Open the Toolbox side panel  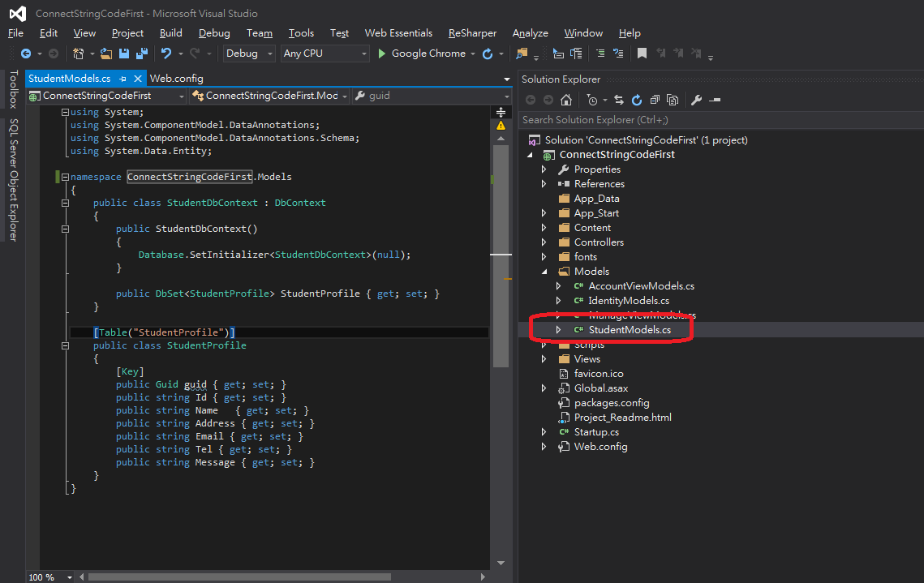(x=13, y=89)
